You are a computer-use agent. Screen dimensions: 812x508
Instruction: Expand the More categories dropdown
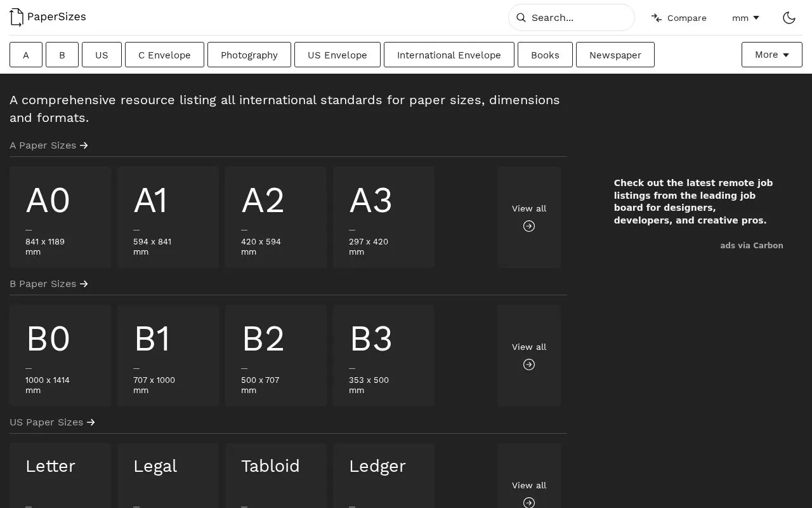(x=772, y=55)
